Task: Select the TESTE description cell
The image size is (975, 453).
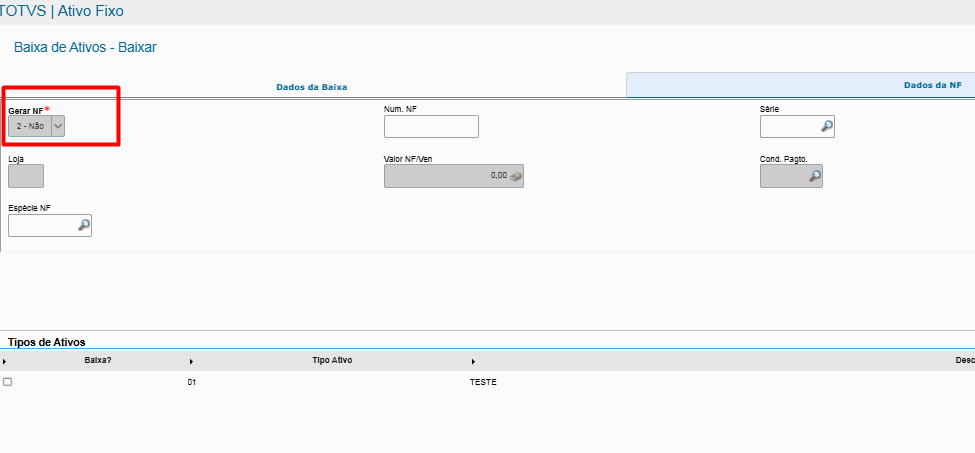Action: 483,383
